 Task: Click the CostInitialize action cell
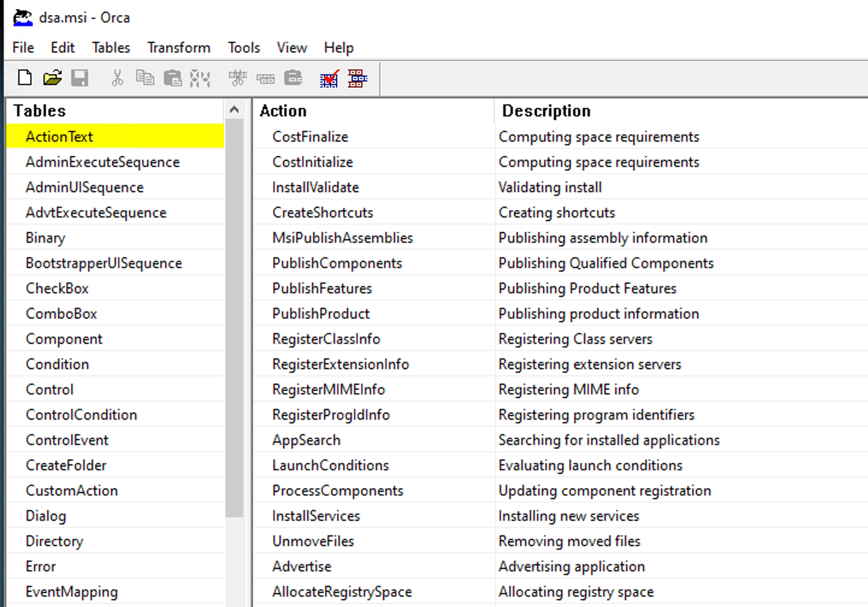coord(373,162)
